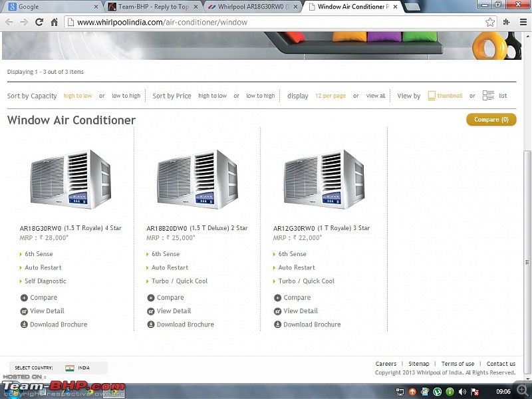Go back with the browser back arrow
532x399 pixels.
point(9,22)
